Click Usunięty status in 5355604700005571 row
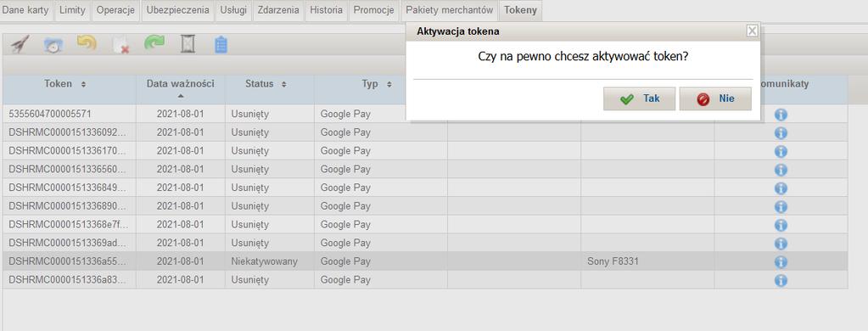This screenshot has height=331, width=868. pos(270,114)
